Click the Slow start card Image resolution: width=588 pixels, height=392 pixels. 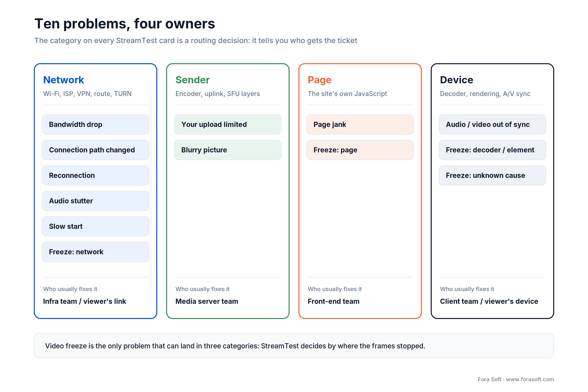click(96, 226)
